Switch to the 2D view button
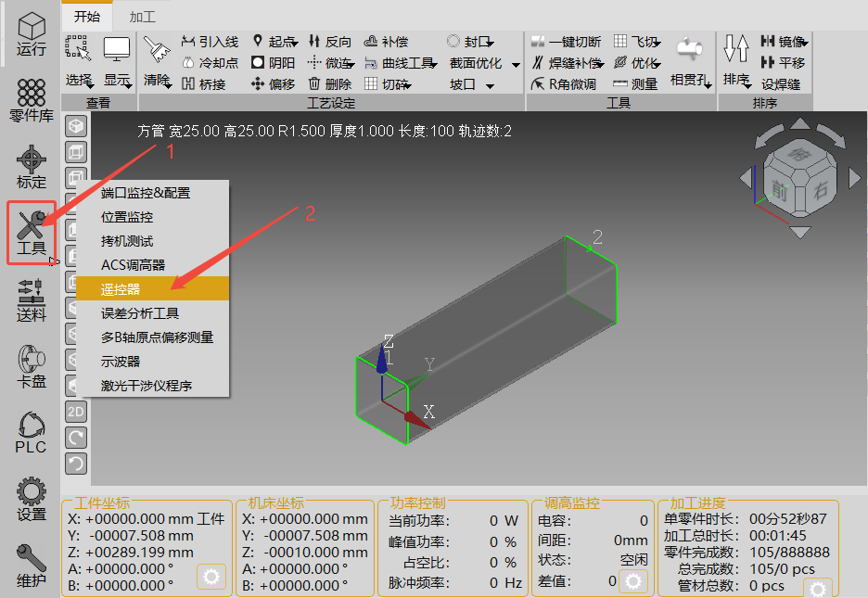 (76, 411)
